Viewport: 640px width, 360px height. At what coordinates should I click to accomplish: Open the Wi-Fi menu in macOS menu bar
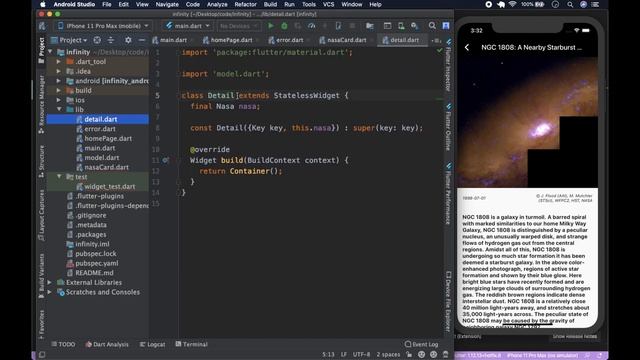[512, 4]
